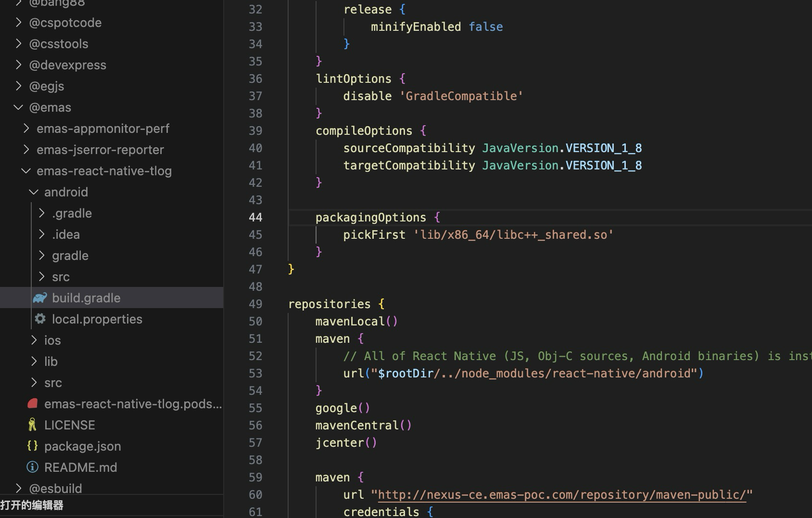This screenshot has height=518, width=812.
Task: Expand the .idea folder
Action: pyautogui.click(x=41, y=234)
